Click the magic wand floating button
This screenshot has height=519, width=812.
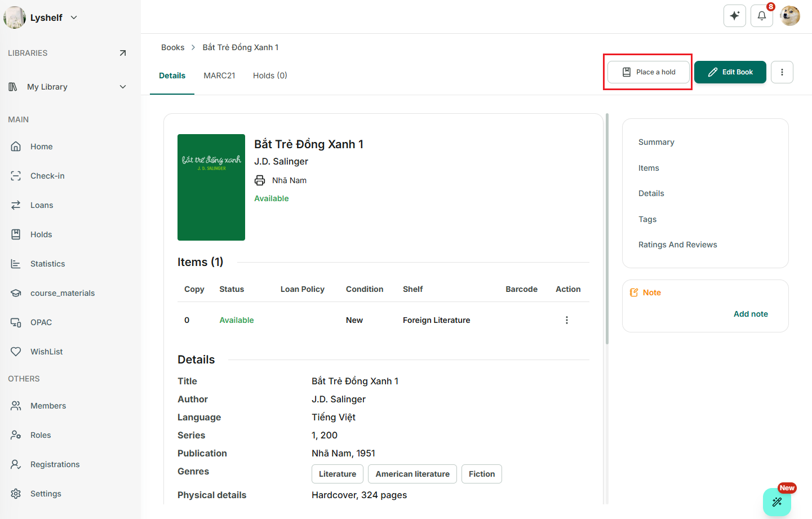click(777, 502)
